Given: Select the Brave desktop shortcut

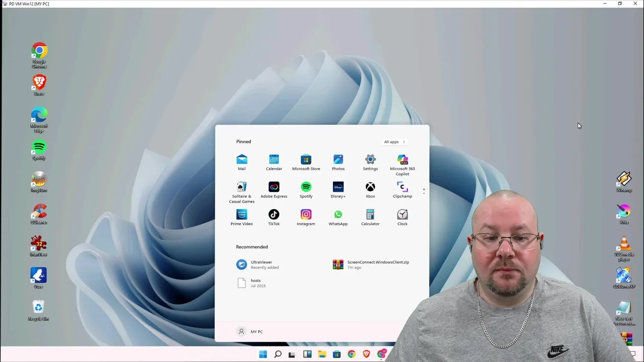Looking at the screenshot, I should [x=39, y=85].
